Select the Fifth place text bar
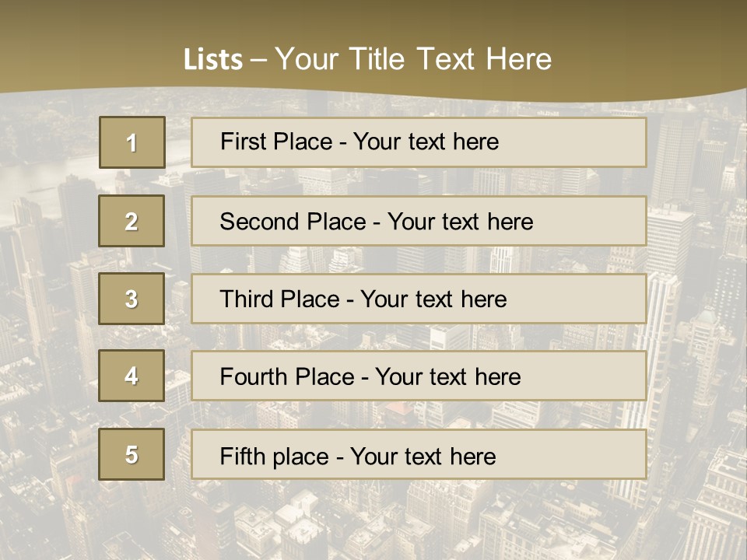The height and width of the screenshot is (560, 747). (x=419, y=454)
